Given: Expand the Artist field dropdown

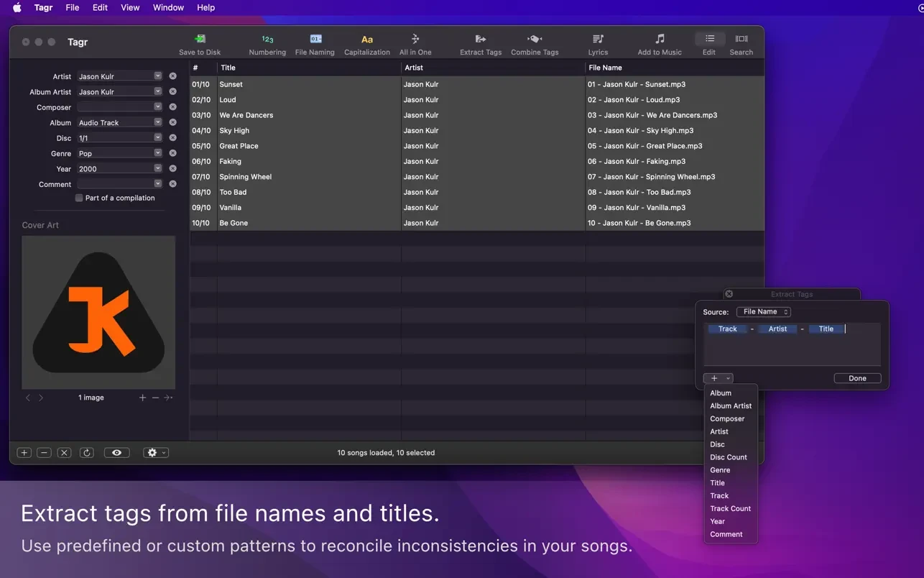Looking at the screenshot, I should click(158, 76).
